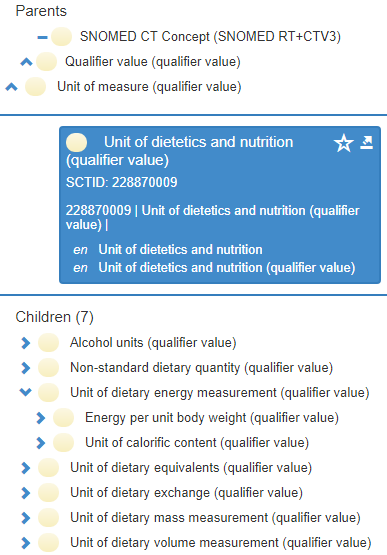Click the concept circle icon beside Alcohol units
Screen dimensions: 387x555
point(48,343)
